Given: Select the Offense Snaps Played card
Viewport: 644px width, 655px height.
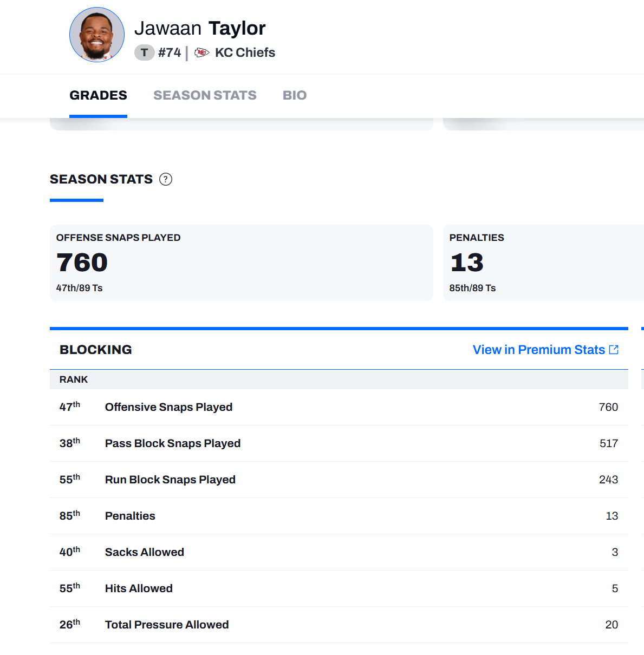Looking at the screenshot, I should [241, 263].
